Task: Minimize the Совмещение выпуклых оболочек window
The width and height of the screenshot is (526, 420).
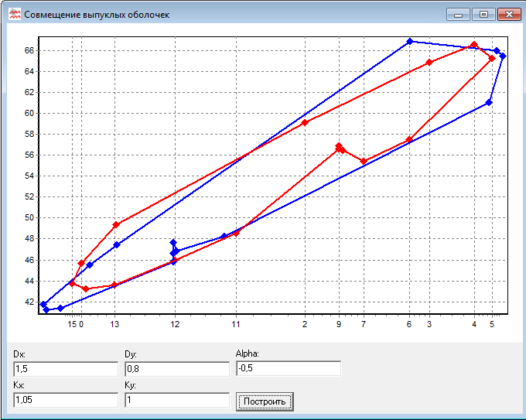Action: click(460, 14)
